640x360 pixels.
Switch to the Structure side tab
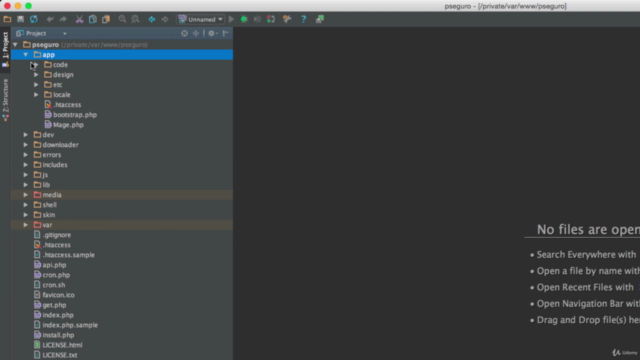tap(5, 100)
